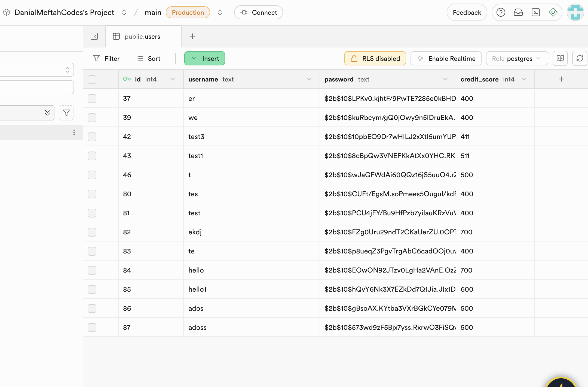The image size is (588, 387).
Task: Collapse the sidebar panel icon
Action: tap(94, 36)
